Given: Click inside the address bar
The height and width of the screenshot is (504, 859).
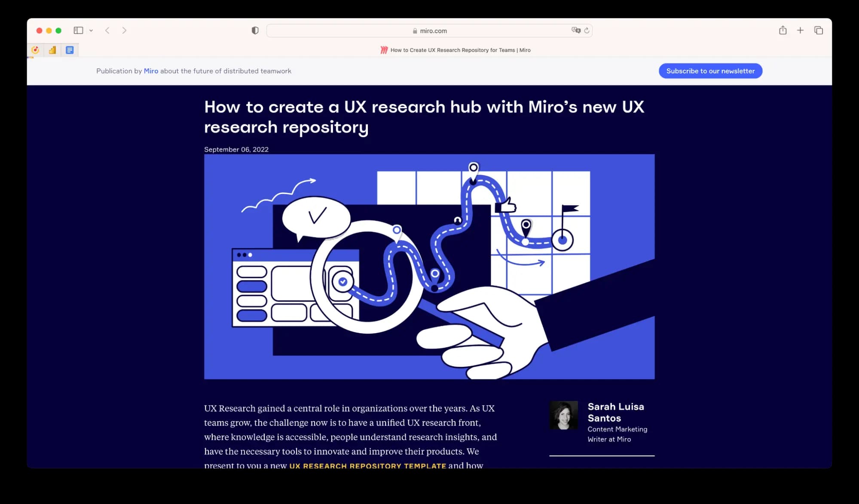Looking at the screenshot, I should click(x=430, y=30).
